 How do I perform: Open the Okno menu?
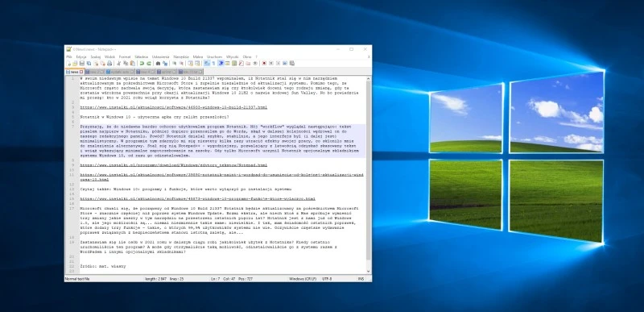[x=247, y=56]
